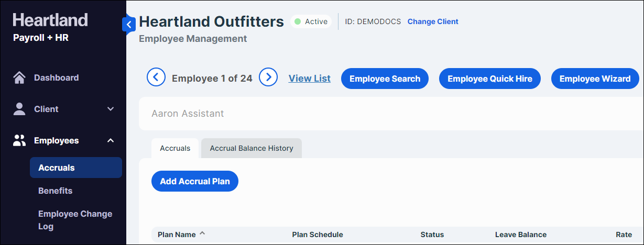Click the Employee Wizard button

tap(595, 79)
